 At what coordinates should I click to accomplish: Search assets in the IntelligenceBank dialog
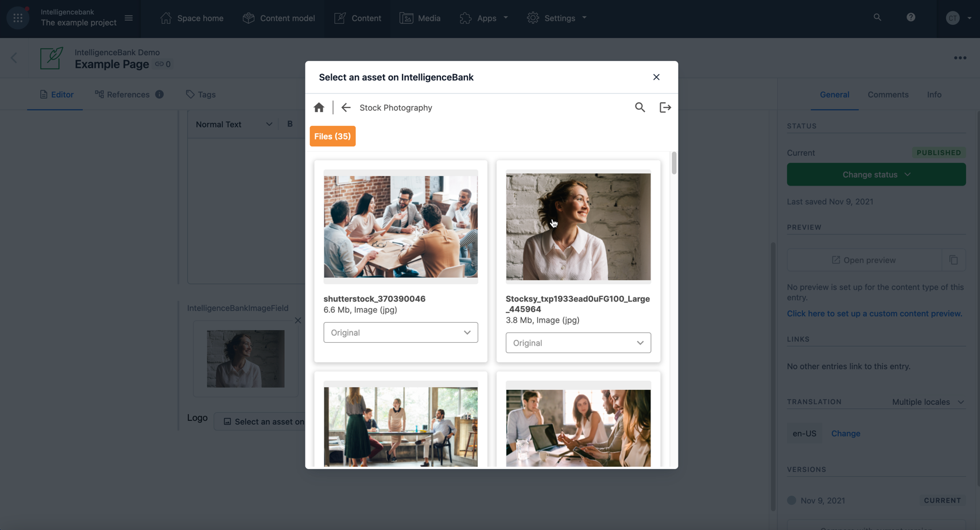640,107
